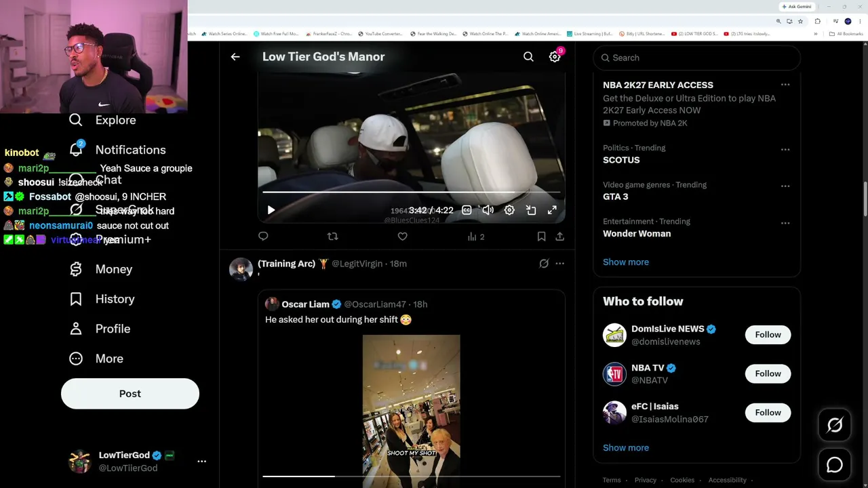Open options for NBA 2K27 EARLY ACCESS promo
This screenshot has height=488, width=868.
pyautogui.click(x=785, y=85)
